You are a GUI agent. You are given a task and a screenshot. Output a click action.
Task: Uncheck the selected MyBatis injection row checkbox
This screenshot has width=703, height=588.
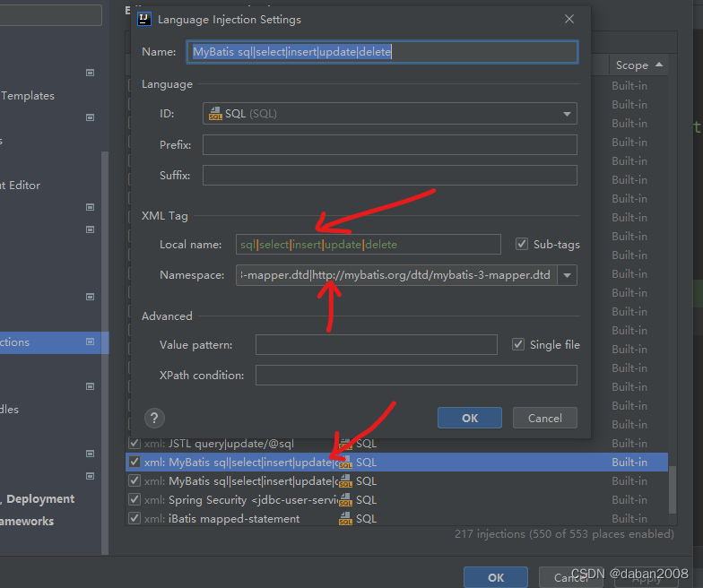click(x=135, y=463)
